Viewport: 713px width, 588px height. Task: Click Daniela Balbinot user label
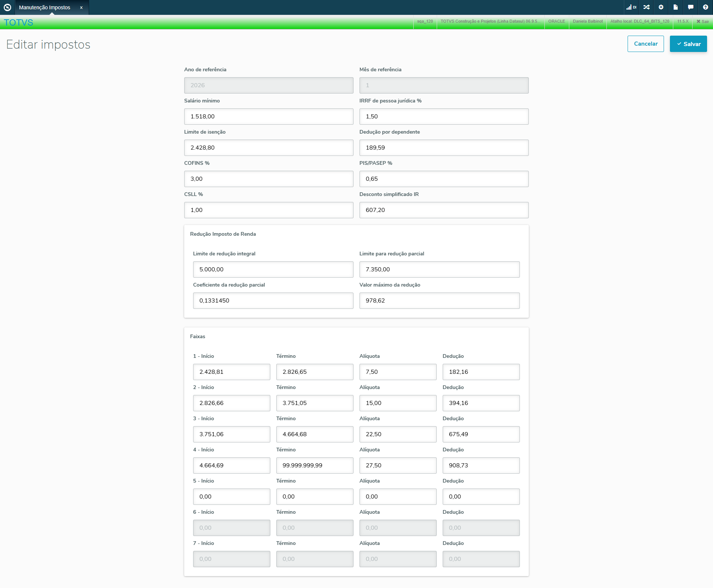[587, 22]
